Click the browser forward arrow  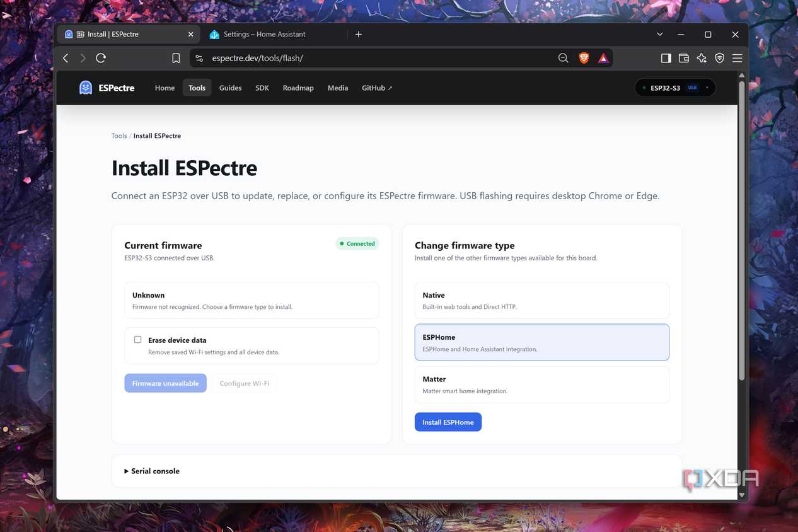(83, 58)
